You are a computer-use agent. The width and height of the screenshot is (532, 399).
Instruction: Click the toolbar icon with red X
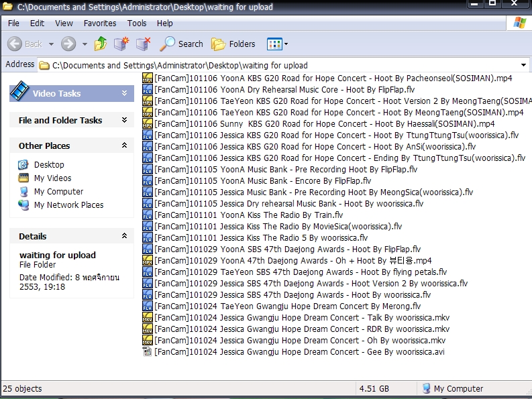(x=143, y=44)
